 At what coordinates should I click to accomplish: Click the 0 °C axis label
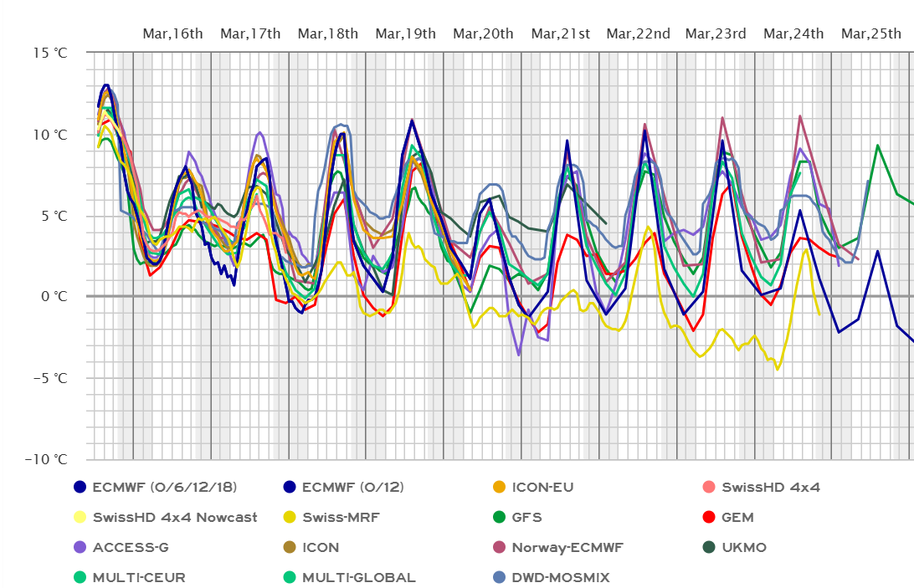(50, 296)
